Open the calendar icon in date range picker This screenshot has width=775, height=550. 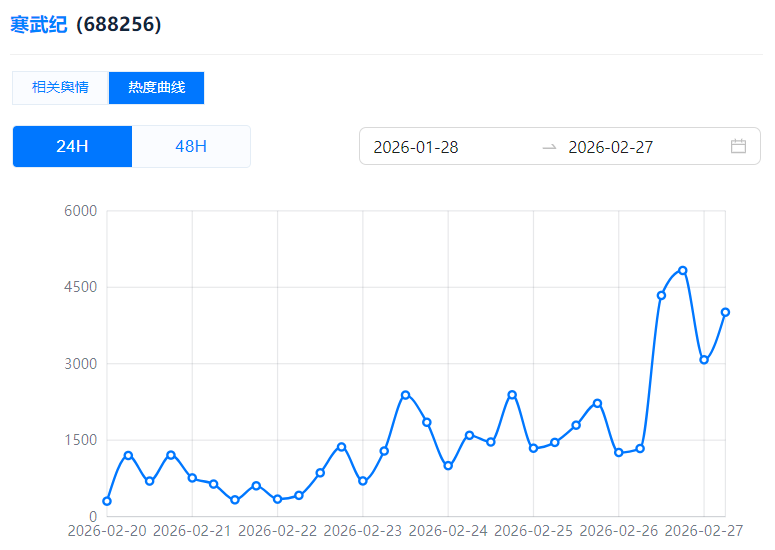click(738, 146)
